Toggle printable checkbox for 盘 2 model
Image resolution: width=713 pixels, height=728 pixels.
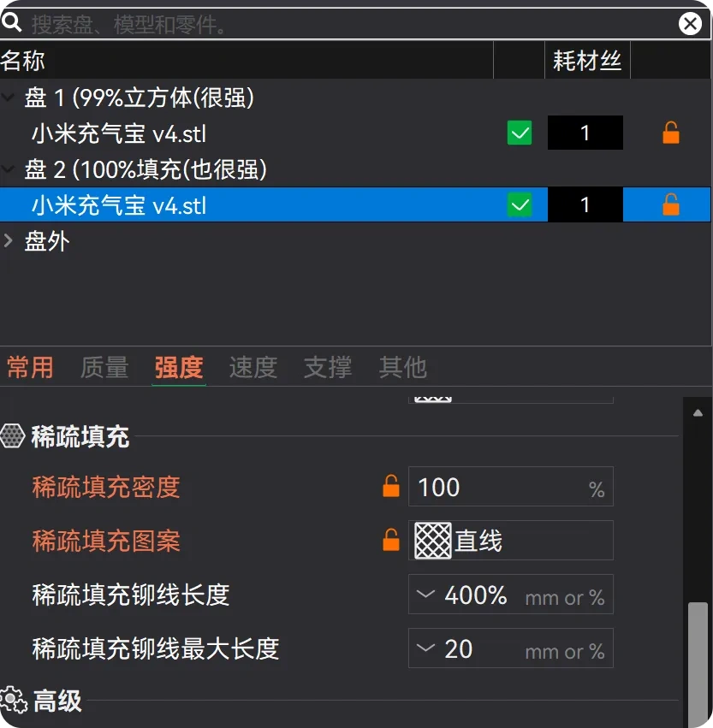pyautogui.click(x=520, y=204)
